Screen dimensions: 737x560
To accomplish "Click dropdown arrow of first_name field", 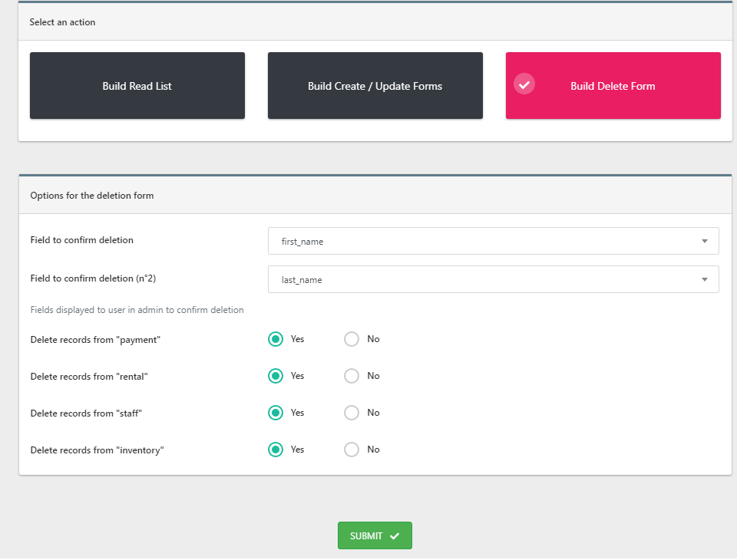I will 704,241.
